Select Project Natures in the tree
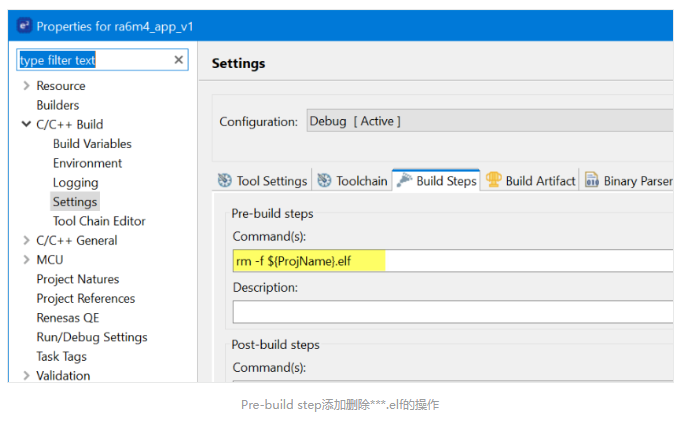683x422 pixels. click(78, 279)
